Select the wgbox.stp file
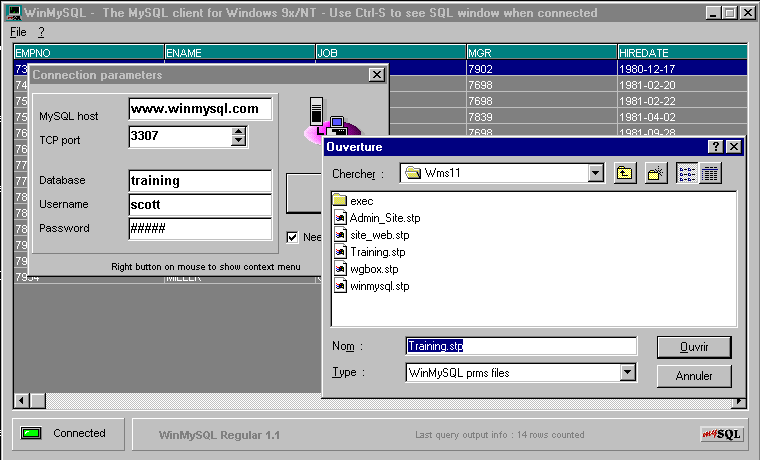 [366, 269]
